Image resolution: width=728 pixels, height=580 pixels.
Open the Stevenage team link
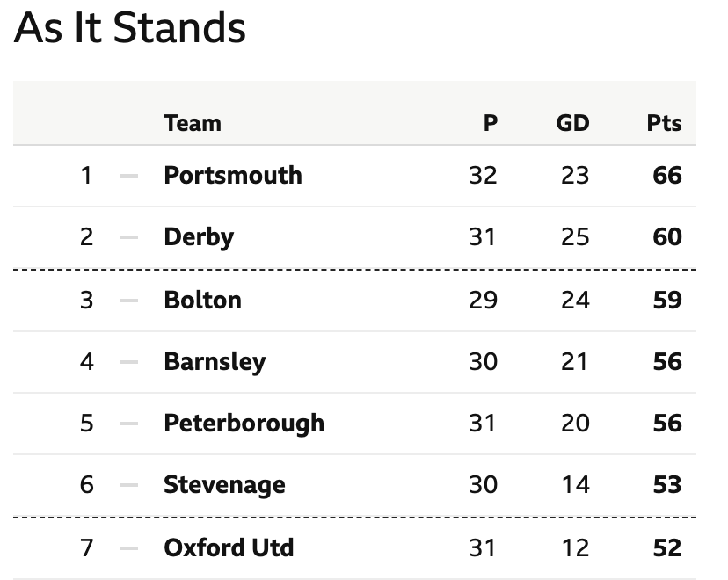coord(224,485)
